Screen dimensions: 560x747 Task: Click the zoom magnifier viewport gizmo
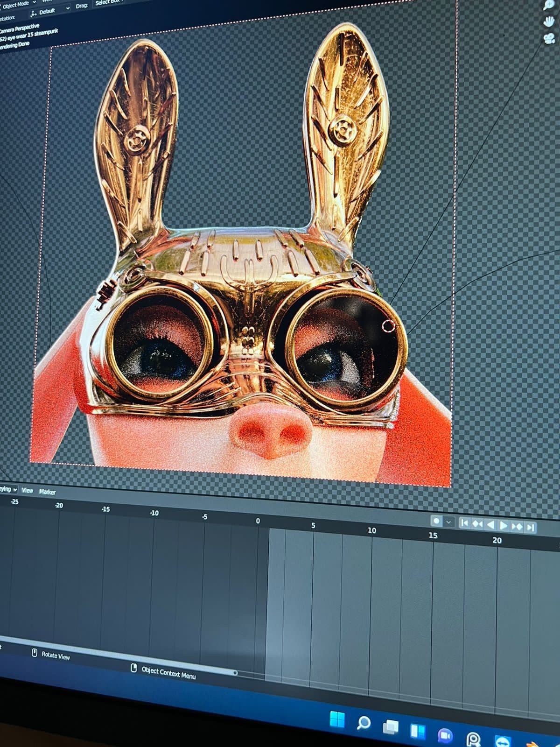(x=549, y=6)
